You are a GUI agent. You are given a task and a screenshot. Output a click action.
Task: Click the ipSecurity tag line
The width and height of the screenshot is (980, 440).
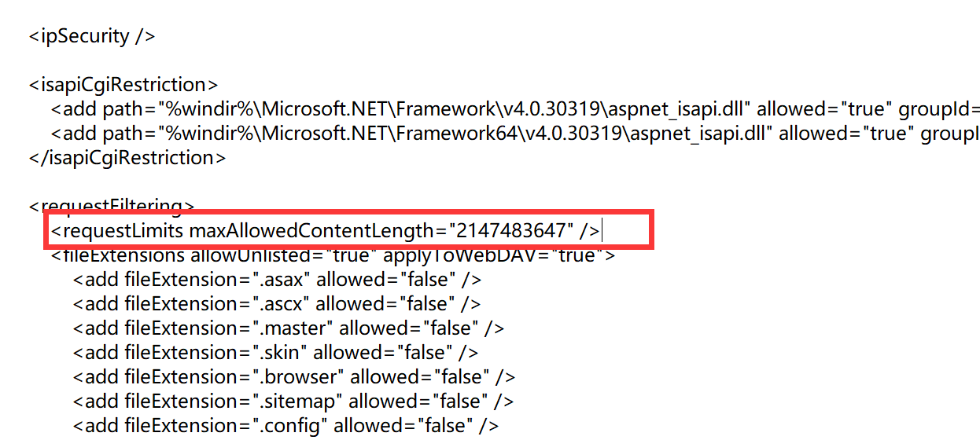click(x=92, y=36)
